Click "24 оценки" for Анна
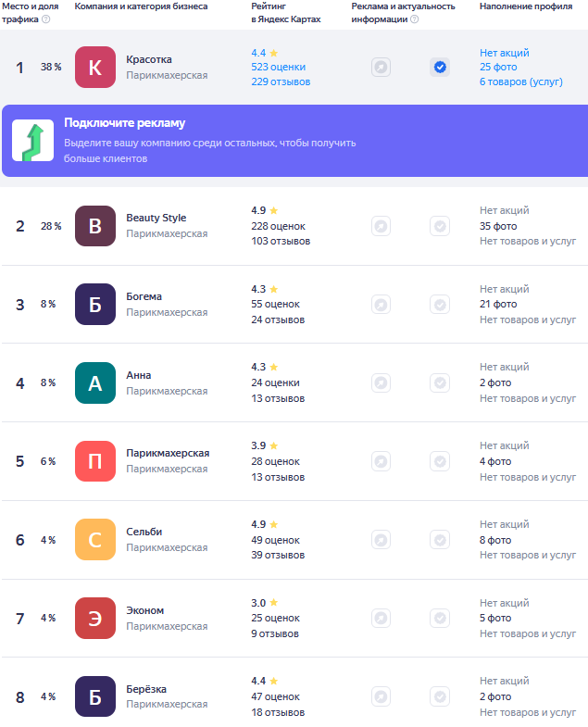Viewport: 588px width, 727px height. [x=275, y=383]
